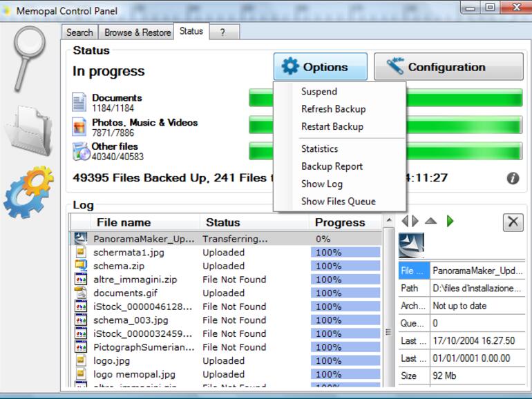Click the Other files disc icon
The image size is (532, 399).
pyautogui.click(x=81, y=151)
